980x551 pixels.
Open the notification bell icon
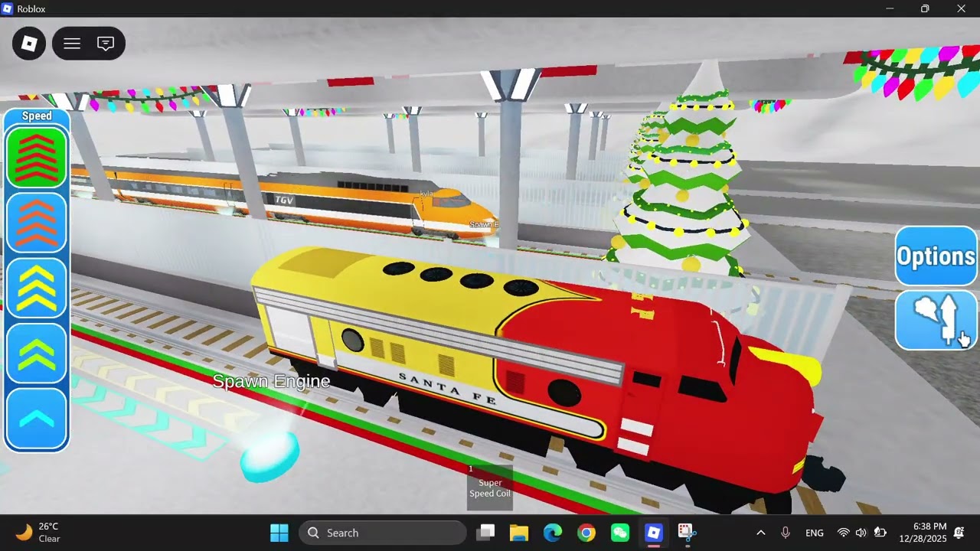click(959, 533)
